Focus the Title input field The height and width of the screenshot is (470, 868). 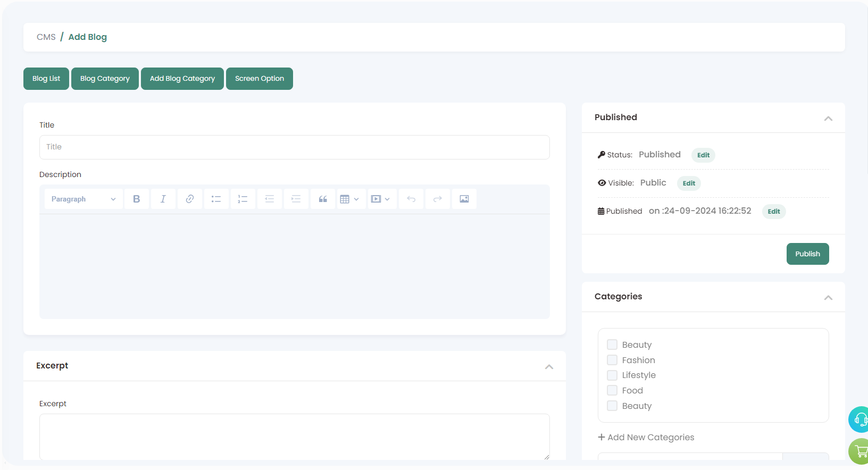pyautogui.click(x=294, y=147)
